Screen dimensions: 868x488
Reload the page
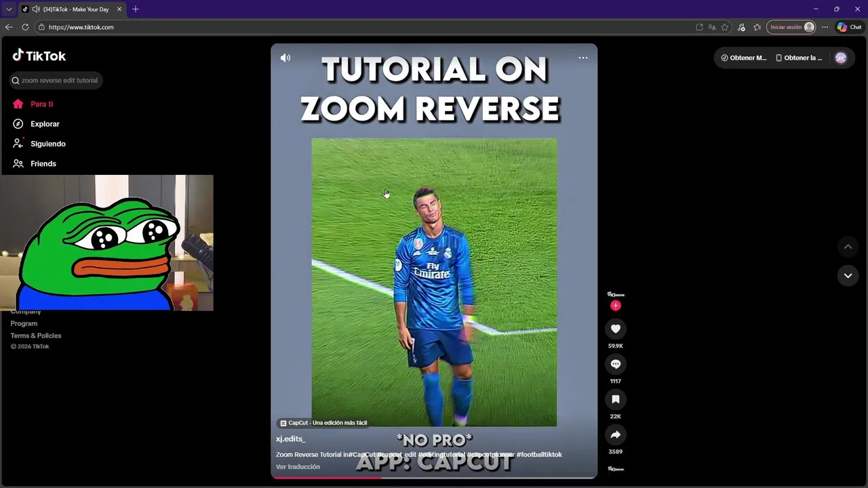pyautogui.click(x=25, y=27)
